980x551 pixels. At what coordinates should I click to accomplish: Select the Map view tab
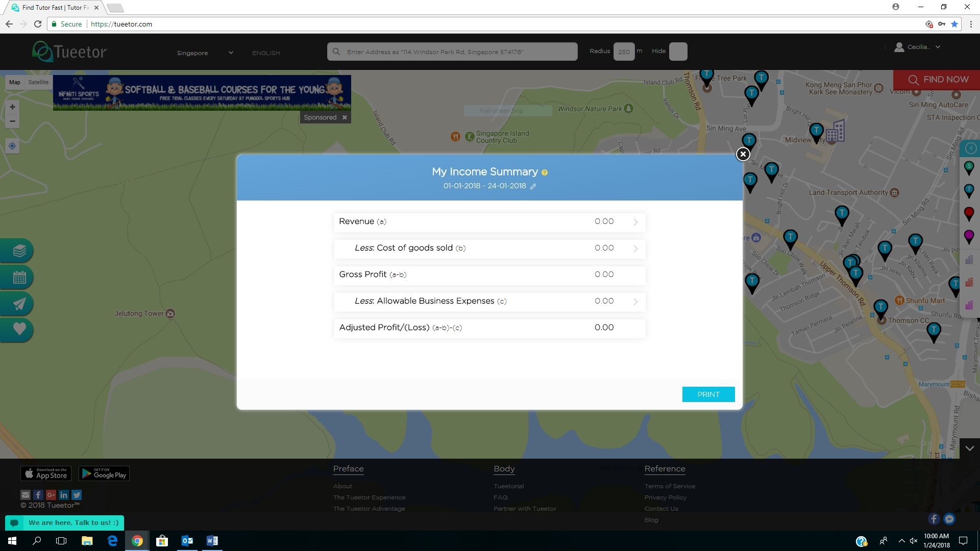click(15, 82)
